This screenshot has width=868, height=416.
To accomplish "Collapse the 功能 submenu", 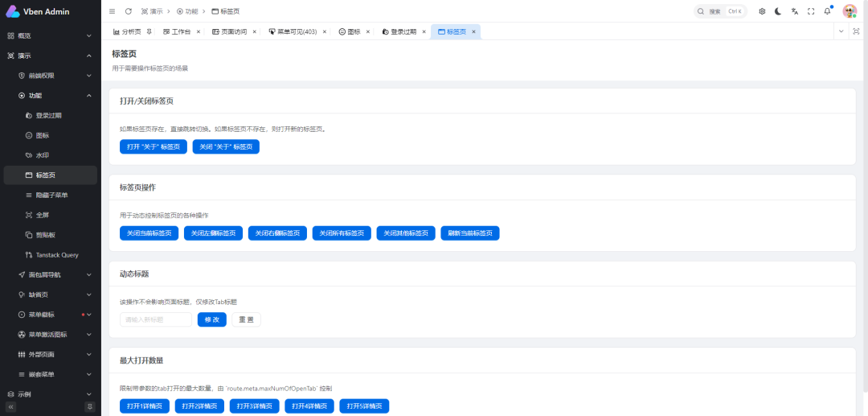I will pos(51,95).
